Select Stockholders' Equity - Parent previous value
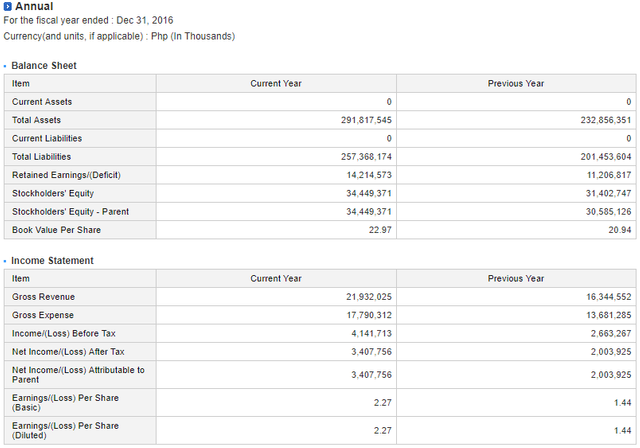640x448 pixels. coord(609,212)
